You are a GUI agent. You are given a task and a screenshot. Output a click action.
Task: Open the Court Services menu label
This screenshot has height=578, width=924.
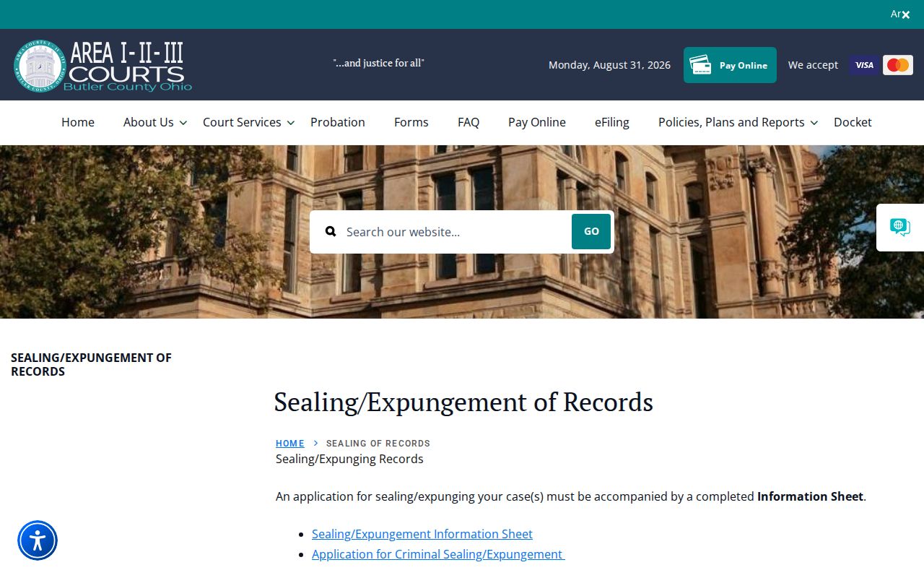(x=242, y=122)
